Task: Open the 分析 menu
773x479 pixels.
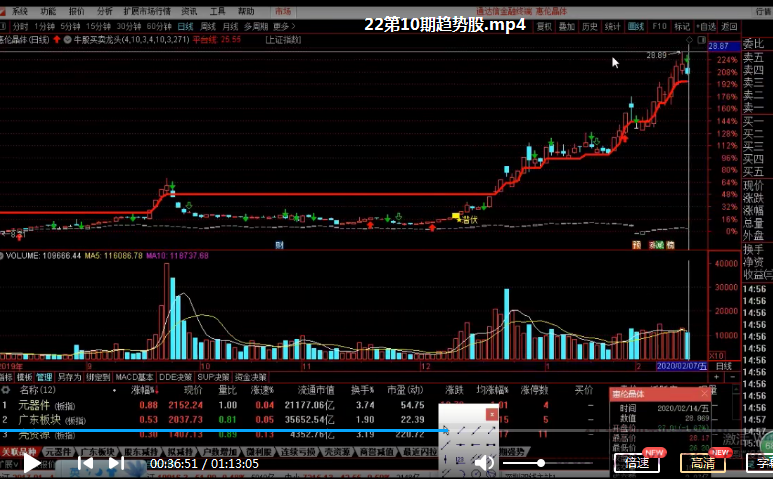Action: coord(105,11)
